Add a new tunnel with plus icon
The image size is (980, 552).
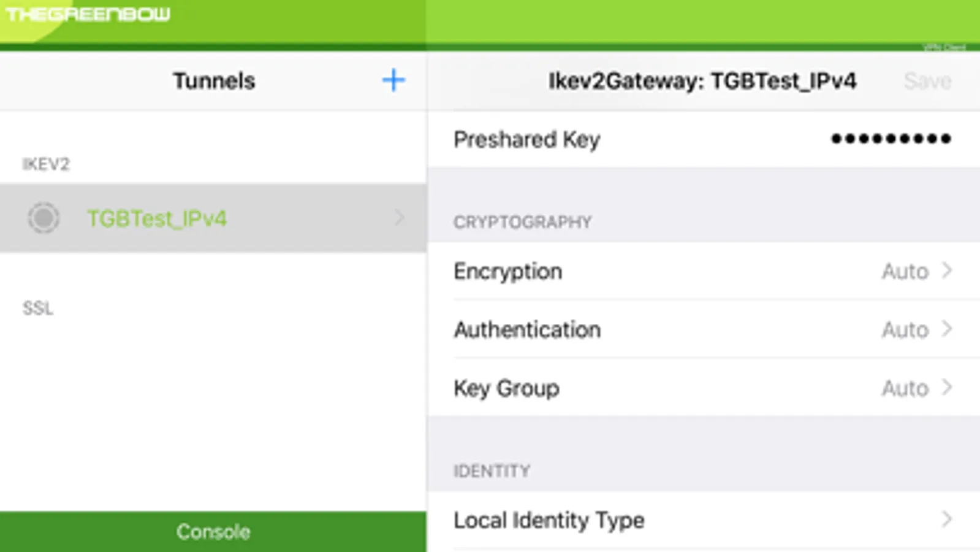(393, 80)
